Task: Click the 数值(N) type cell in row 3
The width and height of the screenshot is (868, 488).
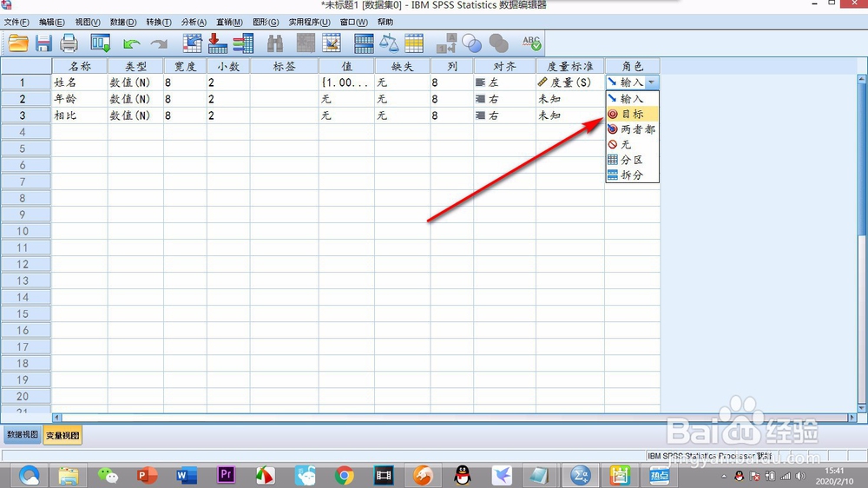Action: click(x=135, y=115)
